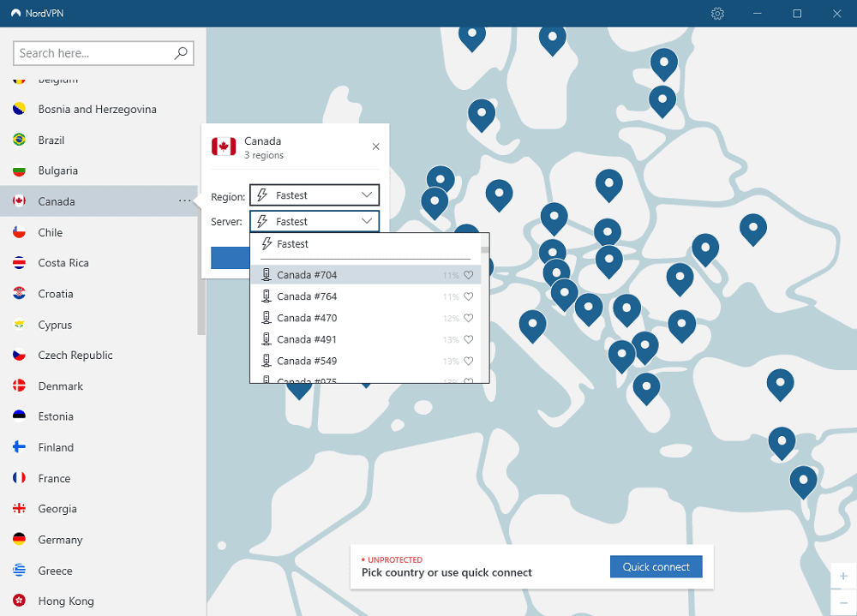Viewport: 857px width, 616px height.
Task: Close the Canada popup panel
Action: coord(375,147)
